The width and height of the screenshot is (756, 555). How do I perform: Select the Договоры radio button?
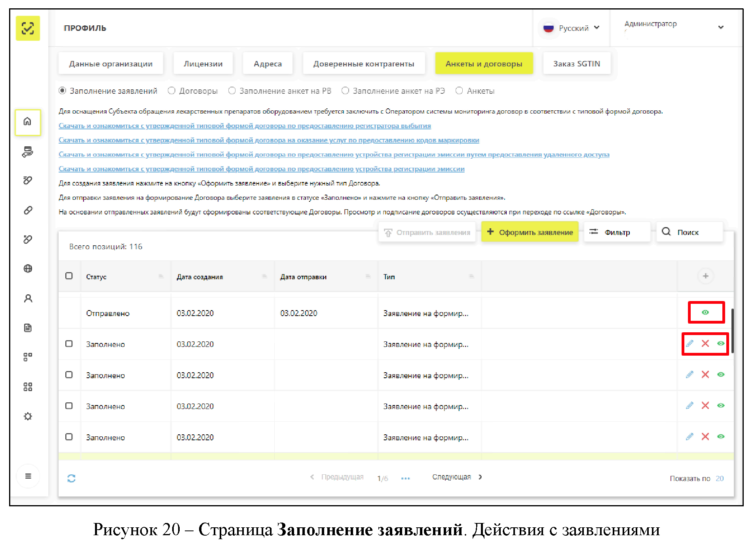[171, 91]
